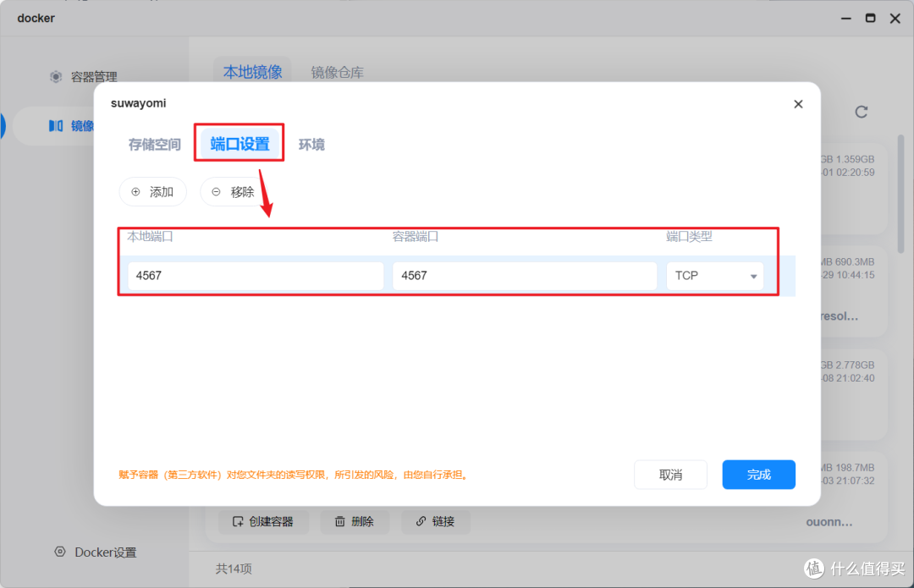This screenshot has height=588, width=914.
Task: Focus the 容器端口 field showing 4567
Action: [525, 276]
